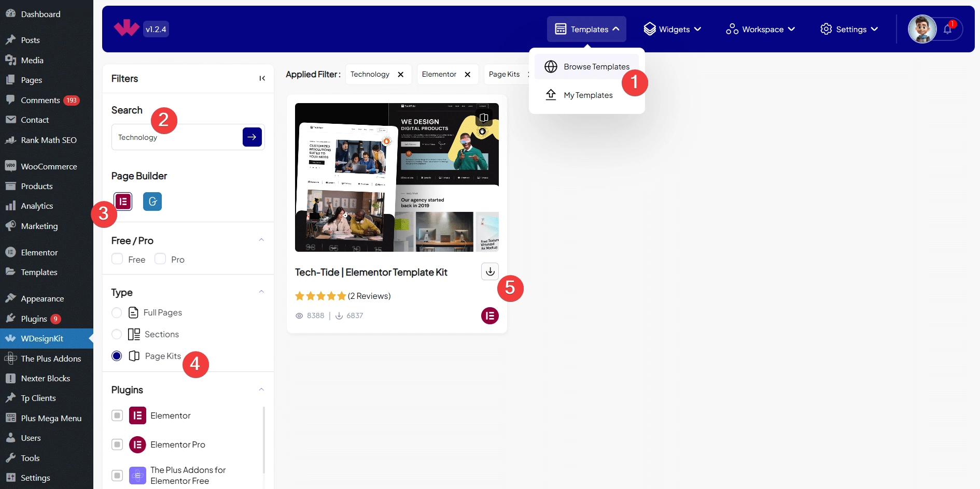
Task: Select the Sections type radio button
Action: (x=117, y=335)
